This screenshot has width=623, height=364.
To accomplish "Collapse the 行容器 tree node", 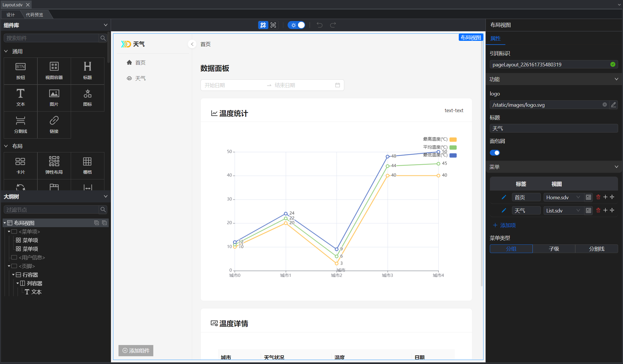I will coord(13,275).
